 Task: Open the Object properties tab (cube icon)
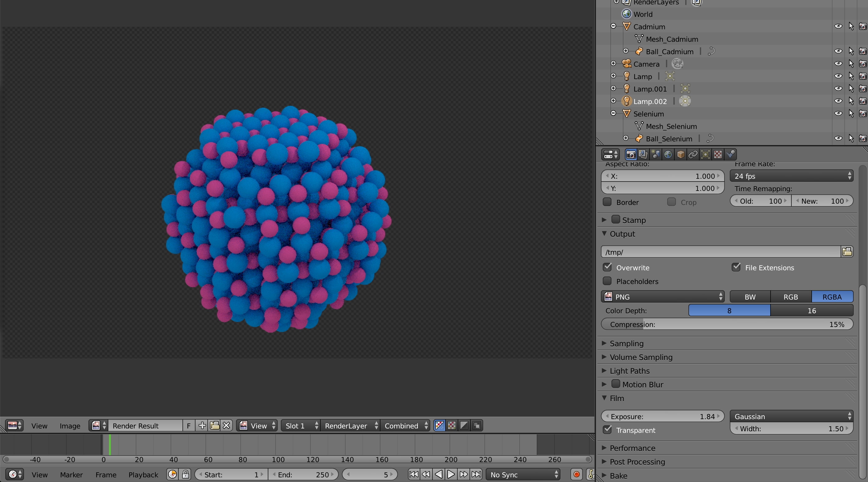[x=681, y=154]
